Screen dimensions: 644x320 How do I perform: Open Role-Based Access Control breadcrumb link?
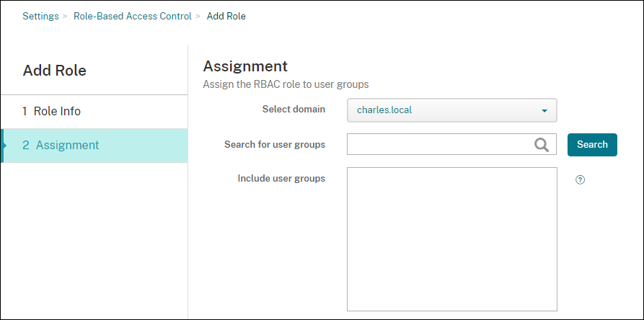tap(133, 16)
